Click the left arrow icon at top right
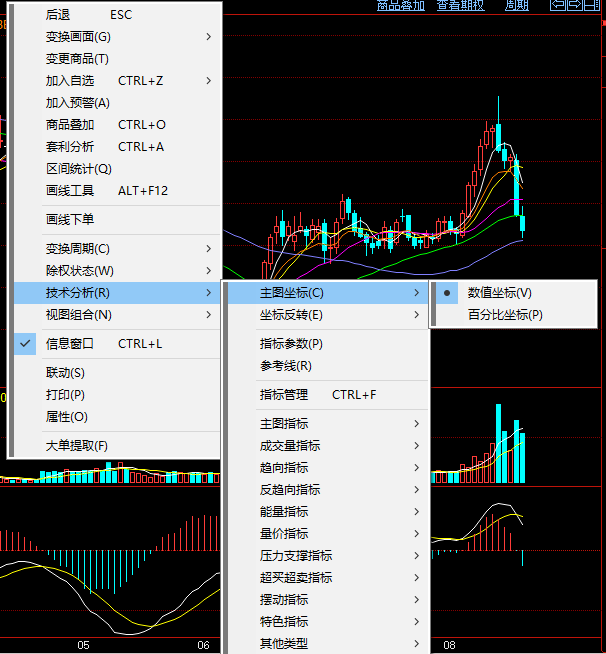 coord(558,5)
